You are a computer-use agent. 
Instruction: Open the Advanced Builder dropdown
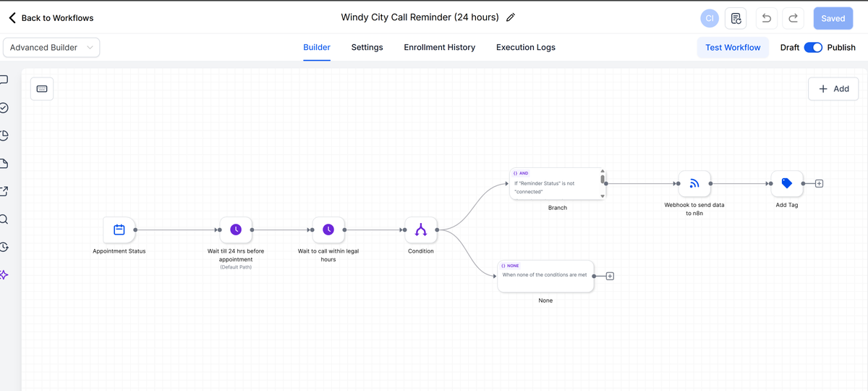click(x=51, y=48)
